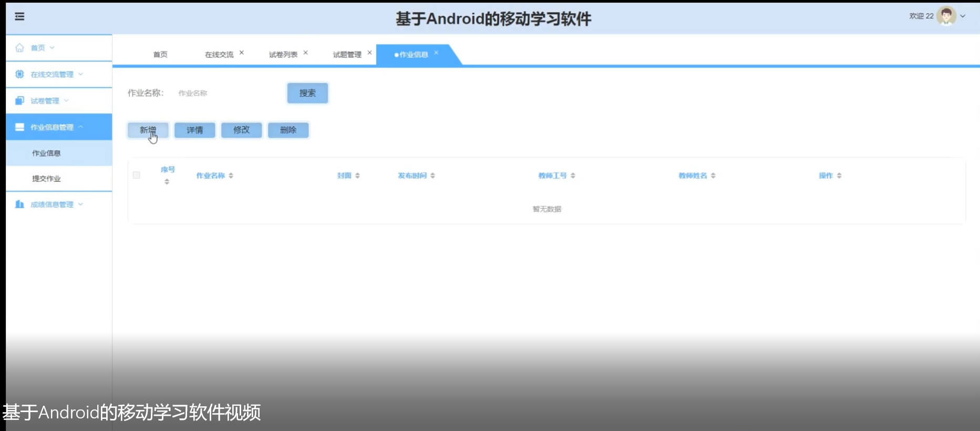The width and height of the screenshot is (980, 431).
Task: Click the 教师姓名 column header text
Action: click(x=693, y=176)
